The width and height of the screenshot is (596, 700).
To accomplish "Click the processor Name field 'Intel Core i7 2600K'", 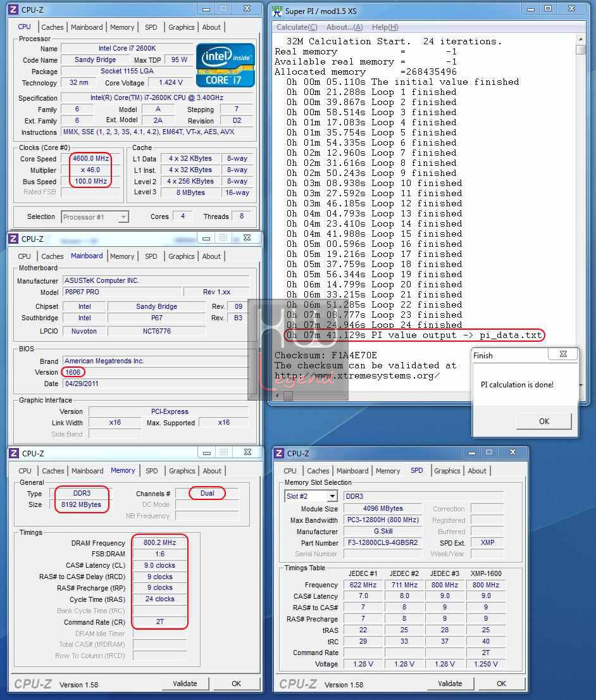I will pyautogui.click(x=127, y=48).
